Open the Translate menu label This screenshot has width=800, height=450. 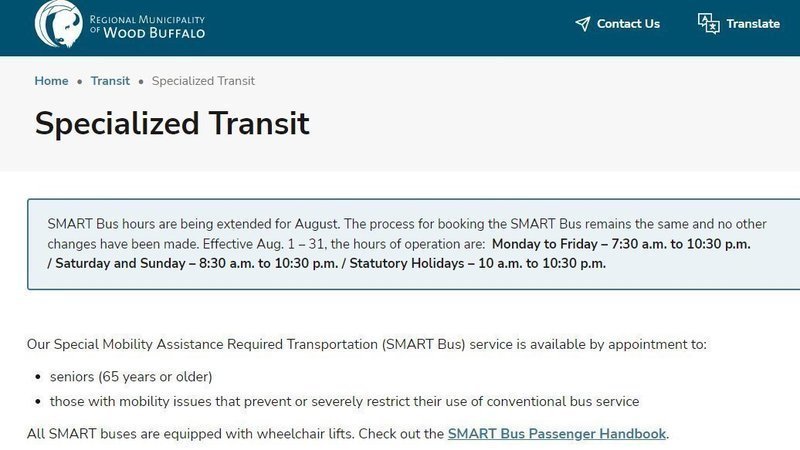tap(752, 24)
